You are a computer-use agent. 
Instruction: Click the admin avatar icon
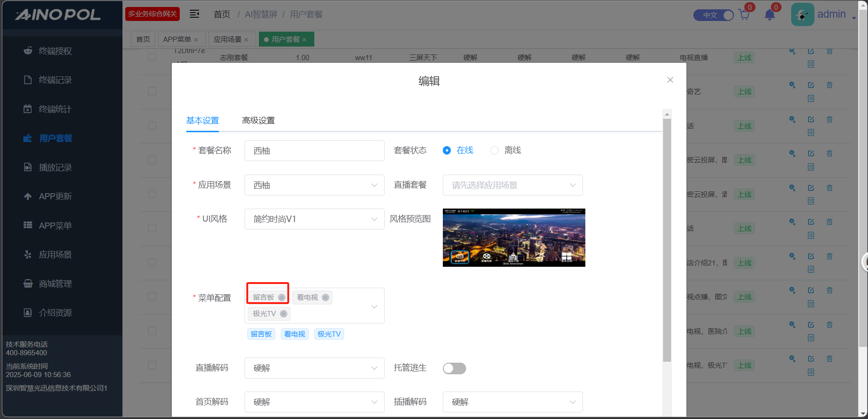[802, 15]
